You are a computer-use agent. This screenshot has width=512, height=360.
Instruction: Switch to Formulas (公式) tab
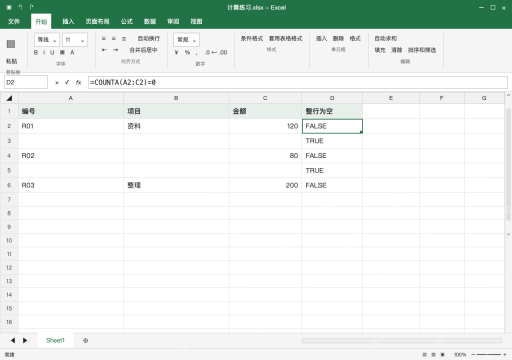coord(126,21)
